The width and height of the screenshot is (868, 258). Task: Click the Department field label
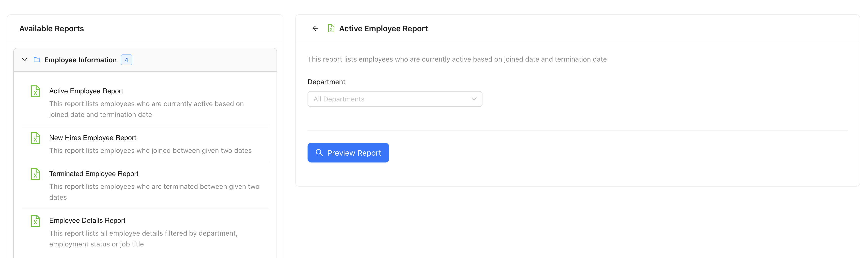pyautogui.click(x=326, y=82)
